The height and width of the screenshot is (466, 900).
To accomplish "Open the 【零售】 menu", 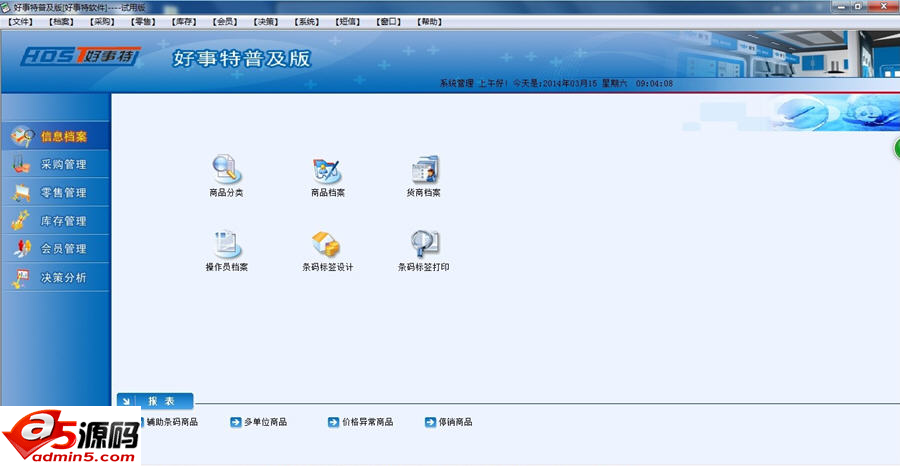I will [143, 22].
